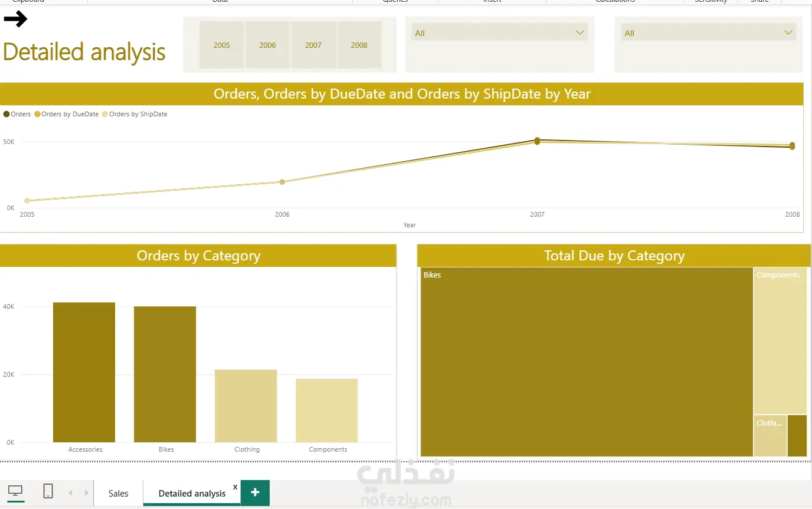This screenshot has width=812, height=509.
Task: Select the Components tile in treemap
Action: pyautogui.click(x=780, y=341)
